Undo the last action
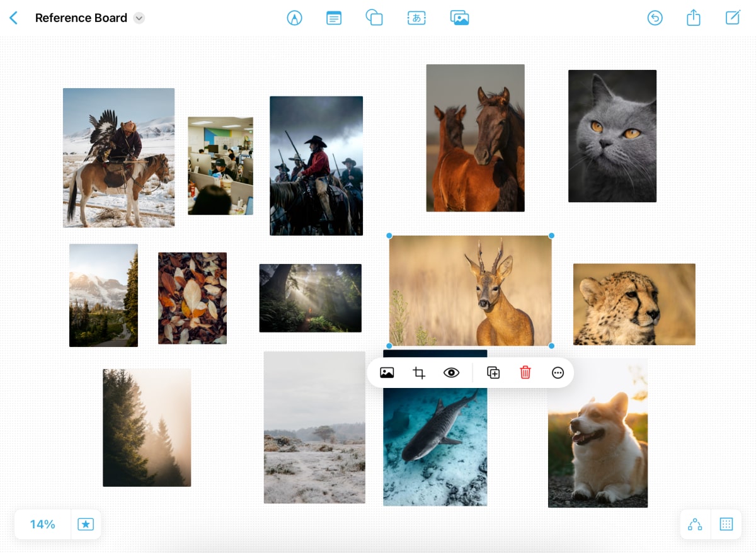 (655, 18)
